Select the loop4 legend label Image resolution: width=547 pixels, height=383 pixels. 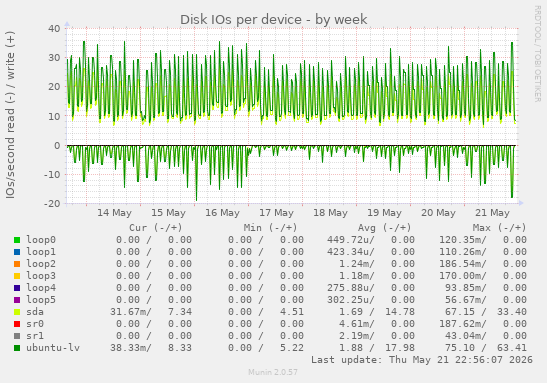41,288
